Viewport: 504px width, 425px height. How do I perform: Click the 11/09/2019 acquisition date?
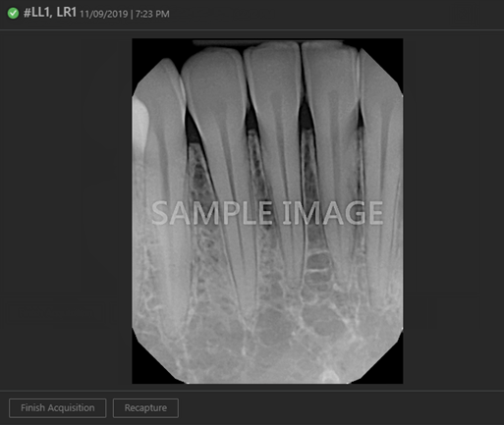[x=103, y=14]
